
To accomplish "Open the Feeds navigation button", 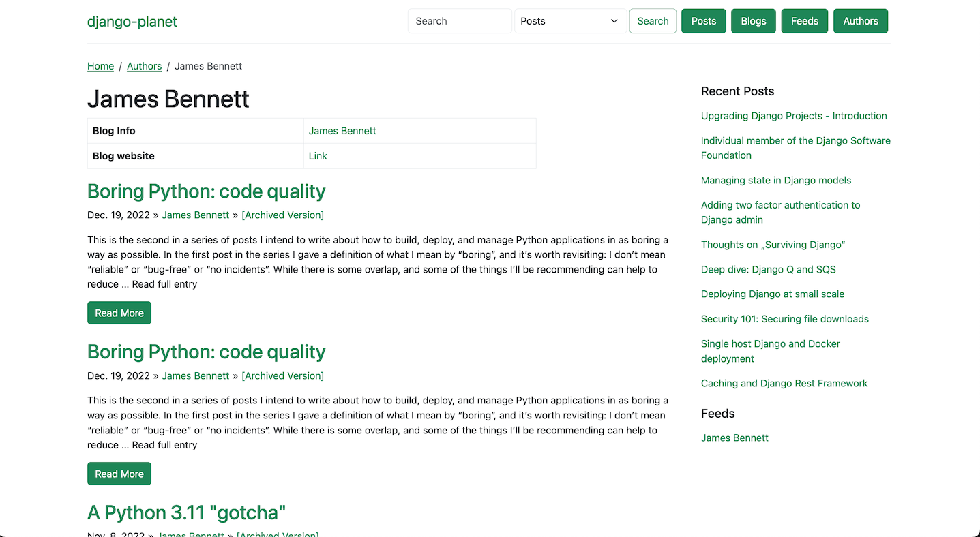I will pyautogui.click(x=804, y=21).
